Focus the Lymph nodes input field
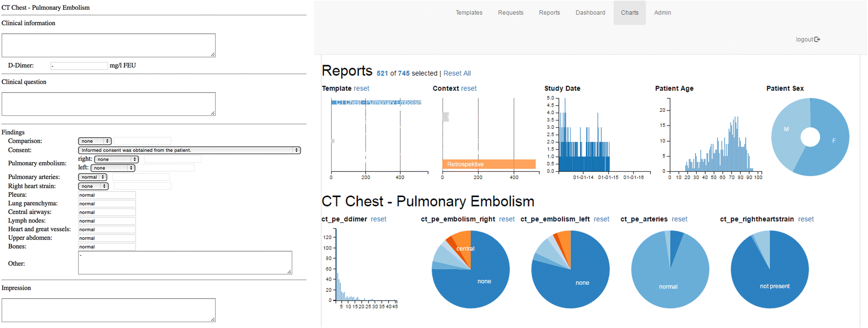This screenshot has width=868, height=328. click(x=107, y=221)
